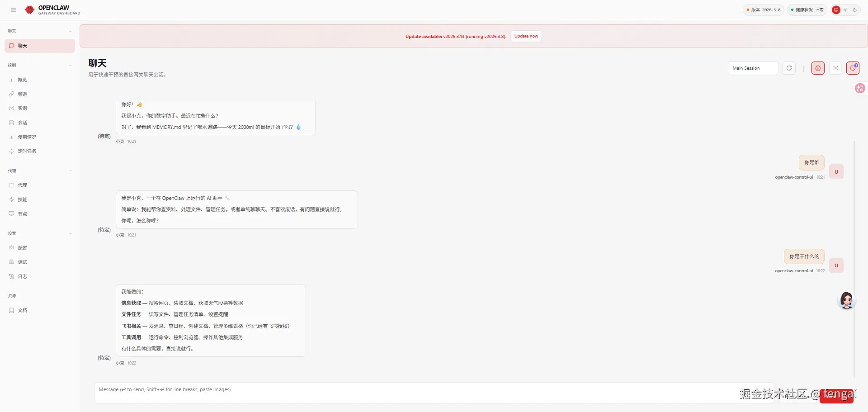Open the 聊天 chat page in sidebar
This screenshot has height=412, width=868.
point(40,46)
